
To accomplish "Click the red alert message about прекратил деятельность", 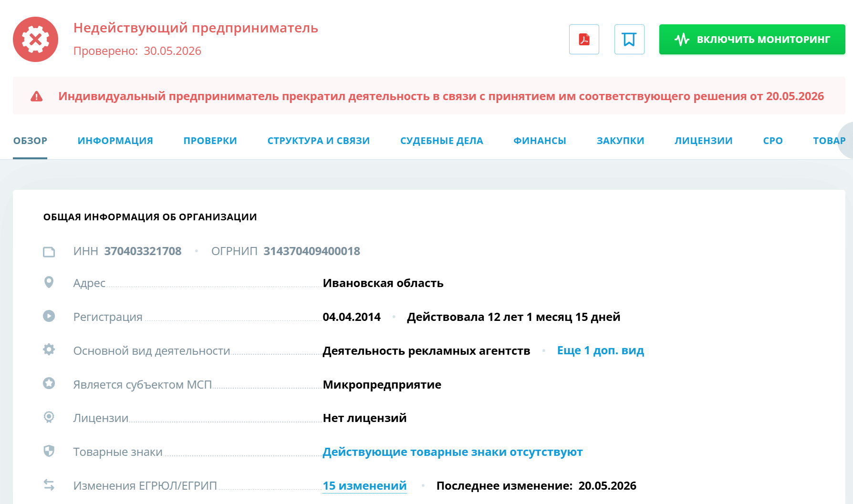I will coord(441,96).
